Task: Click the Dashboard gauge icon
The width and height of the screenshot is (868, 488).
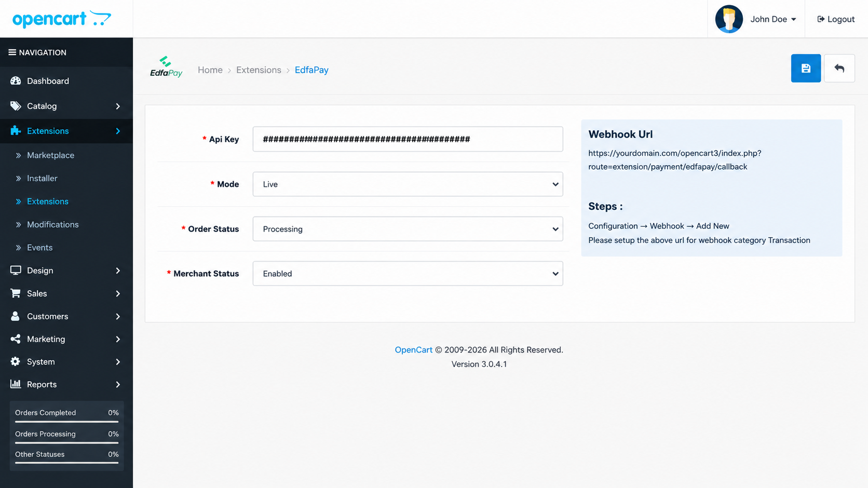Action: tap(16, 81)
